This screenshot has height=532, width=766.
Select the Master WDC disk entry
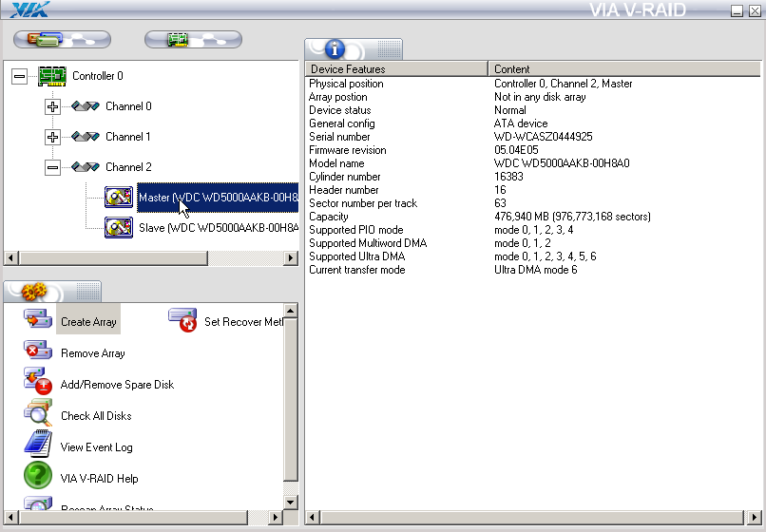click(x=218, y=198)
